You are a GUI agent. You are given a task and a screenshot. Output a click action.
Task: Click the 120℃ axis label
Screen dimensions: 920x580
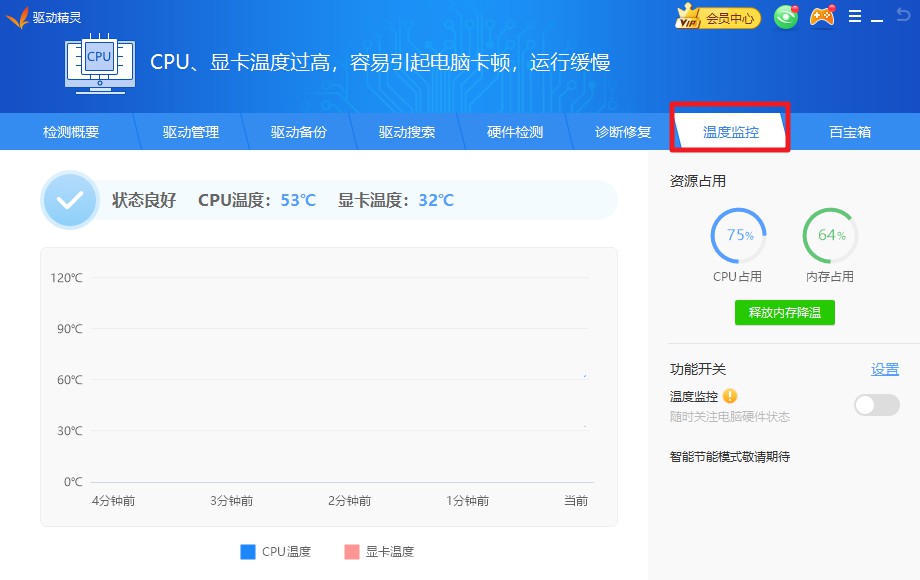(x=66, y=277)
